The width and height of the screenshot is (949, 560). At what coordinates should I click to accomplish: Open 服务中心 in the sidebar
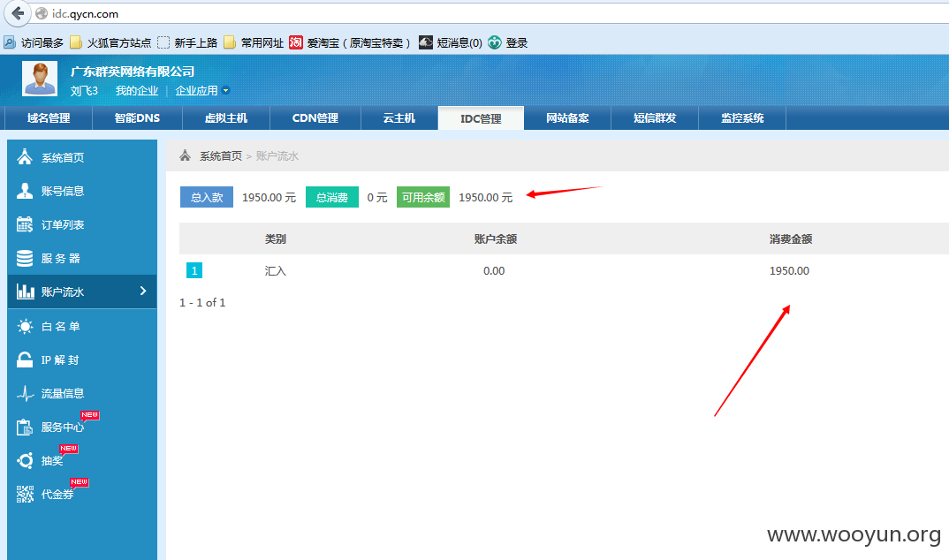point(82,427)
